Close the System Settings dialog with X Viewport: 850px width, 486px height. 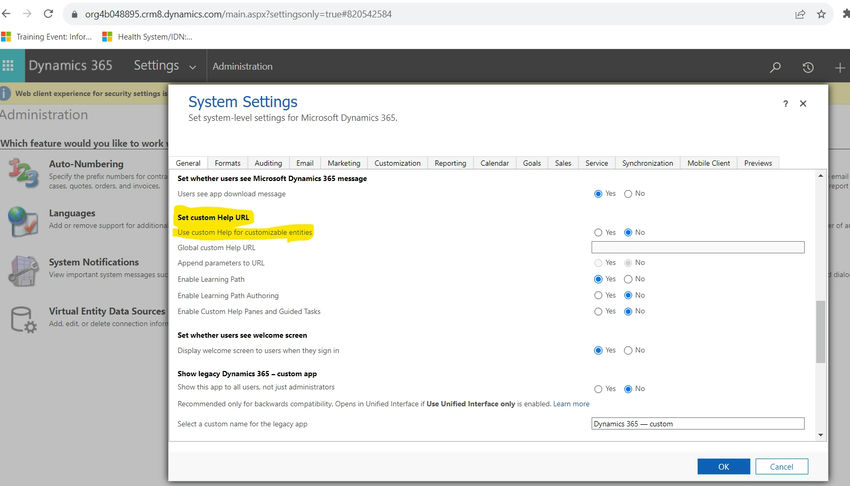[803, 103]
